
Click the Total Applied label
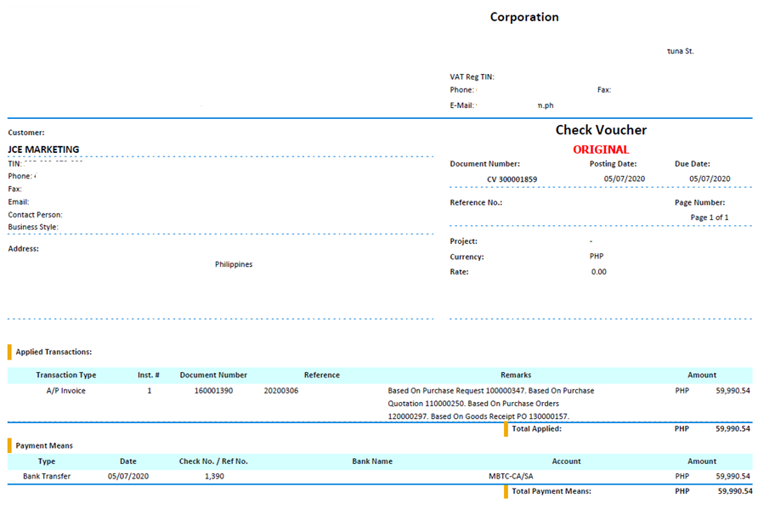536,429
